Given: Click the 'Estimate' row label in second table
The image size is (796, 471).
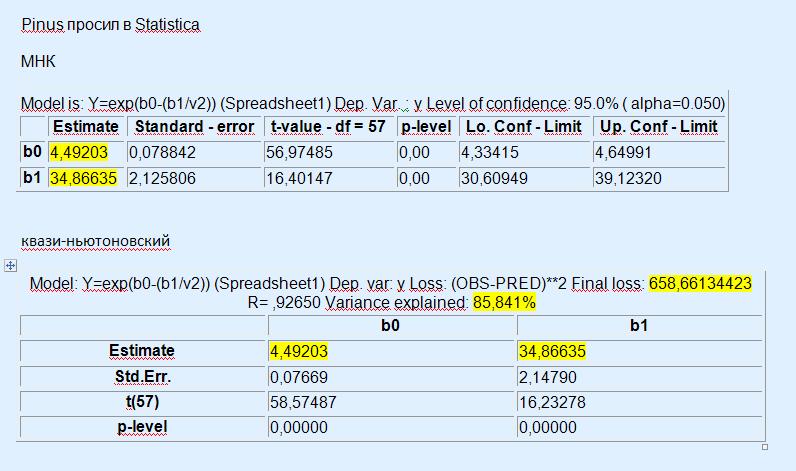Looking at the screenshot, I should point(142,351).
